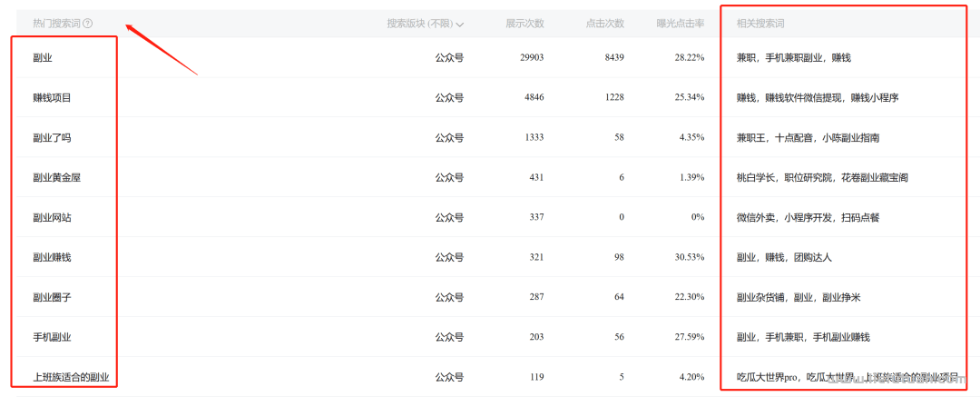
Task: Click the 副业了吗 search term
Action: [52, 137]
